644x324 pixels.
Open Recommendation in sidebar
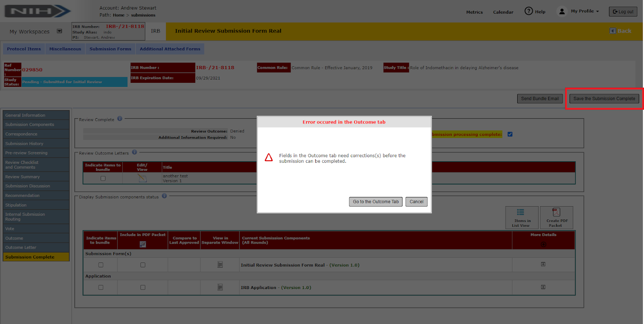coord(36,195)
